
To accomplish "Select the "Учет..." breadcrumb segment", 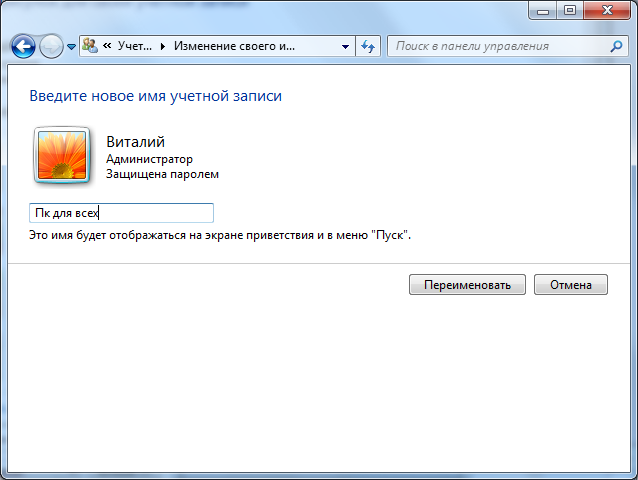I will click(x=133, y=46).
